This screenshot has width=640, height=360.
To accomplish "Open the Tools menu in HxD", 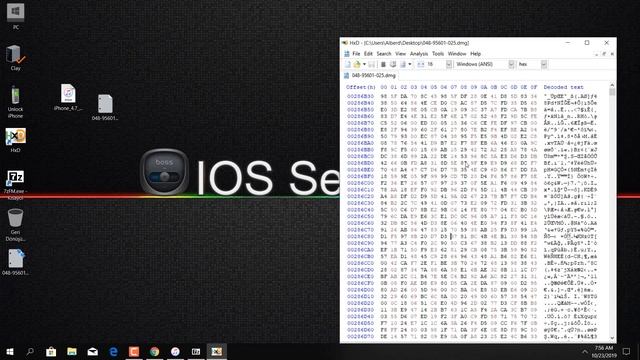I will click(x=438, y=54).
